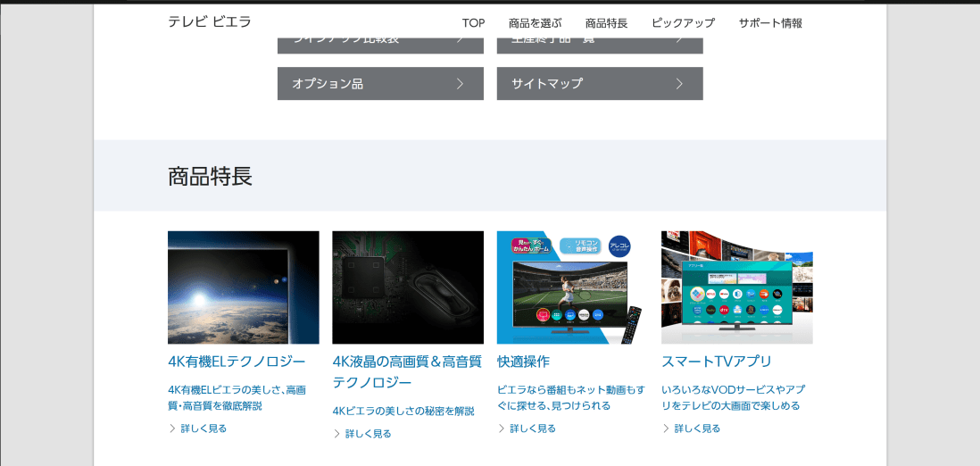Viewport: 980px width, 466px height.
Task: Open the smart TV apps screen thumbnail
Action: (736, 287)
